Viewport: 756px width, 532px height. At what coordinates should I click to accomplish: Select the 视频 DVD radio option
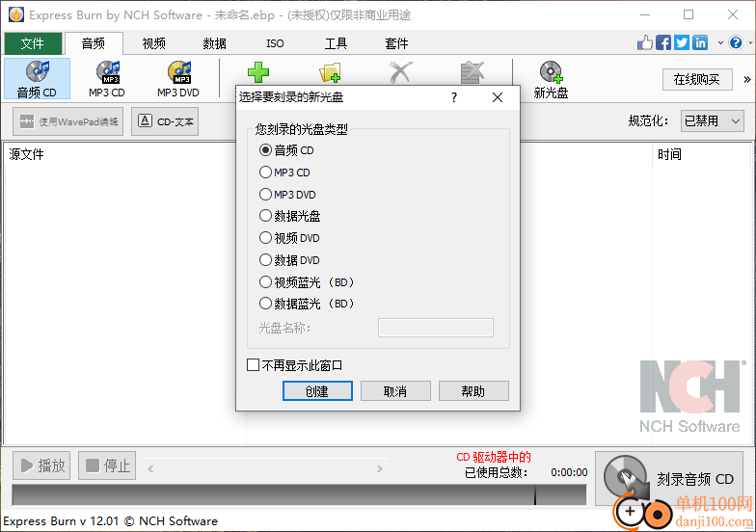[265, 237]
